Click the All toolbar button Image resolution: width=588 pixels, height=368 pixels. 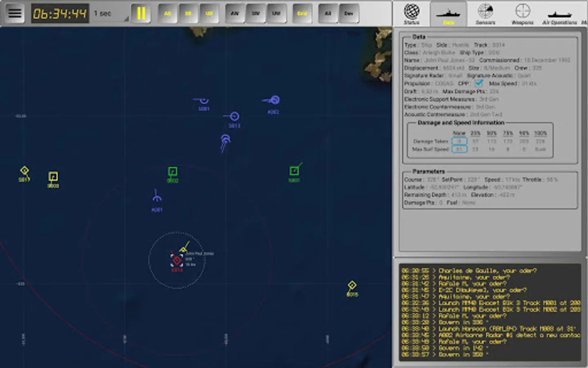[328, 13]
